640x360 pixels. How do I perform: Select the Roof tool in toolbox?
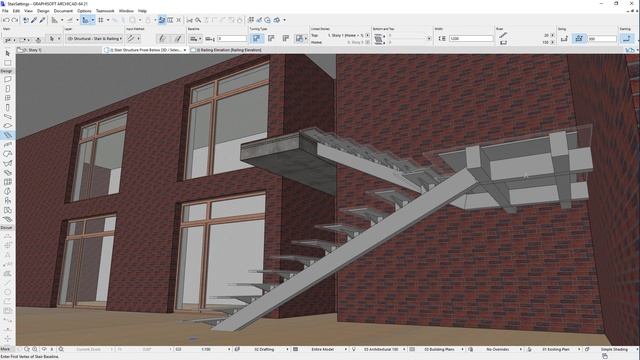(7, 154)
